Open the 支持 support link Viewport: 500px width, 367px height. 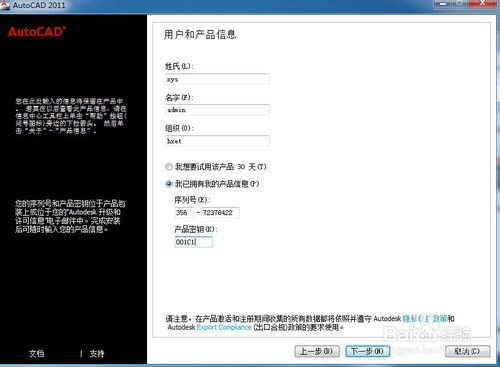point(97,353)
